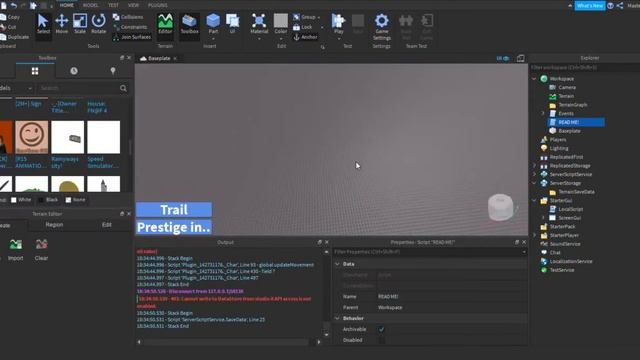Open the Terrain Editor button
This screenshot has width=640, height=360.
165,24
